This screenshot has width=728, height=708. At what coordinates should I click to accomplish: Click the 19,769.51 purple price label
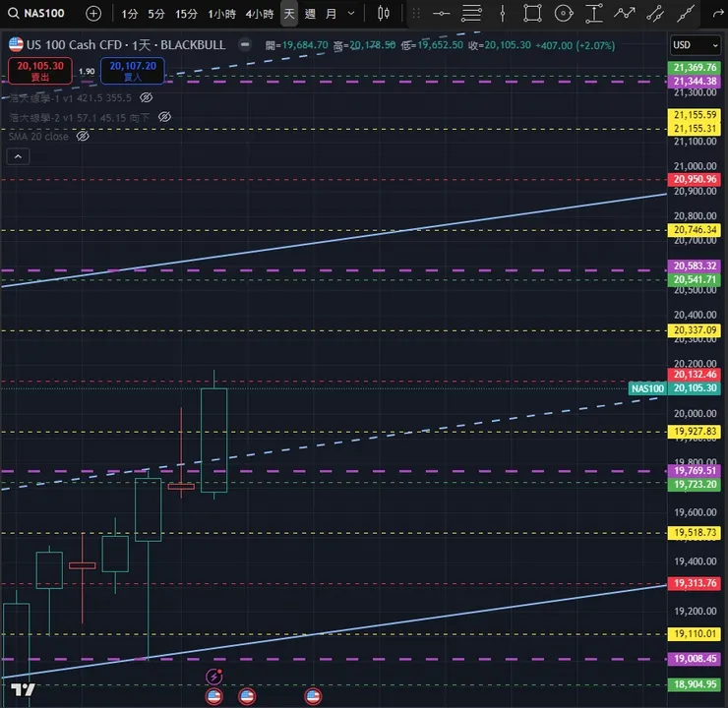[x=695, y=471]
